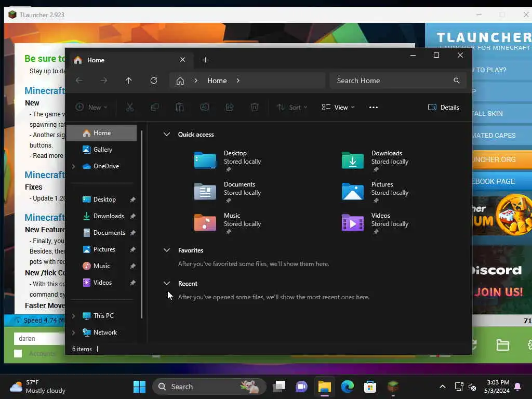The height and width of the screenshot is (399, 532).
Task: Collapse the Recent section
Action: pyautogui.click(x=167, y=283)
